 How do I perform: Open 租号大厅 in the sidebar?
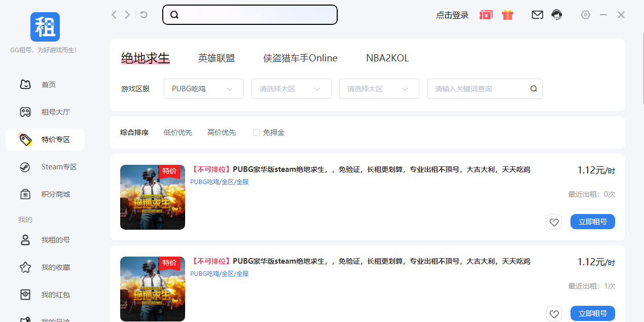(45, 112)
